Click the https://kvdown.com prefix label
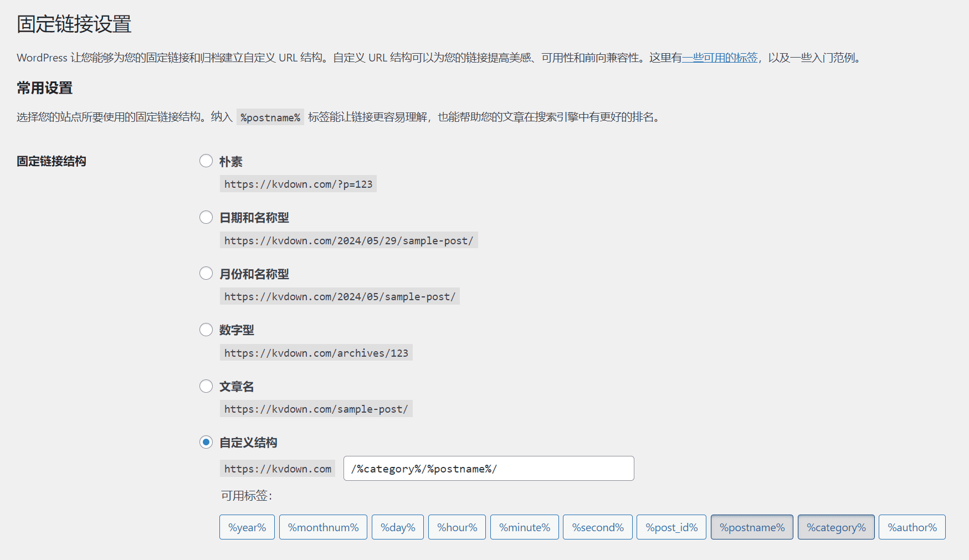The height and width of the screenshot is (560, 969). coord(277,468)
